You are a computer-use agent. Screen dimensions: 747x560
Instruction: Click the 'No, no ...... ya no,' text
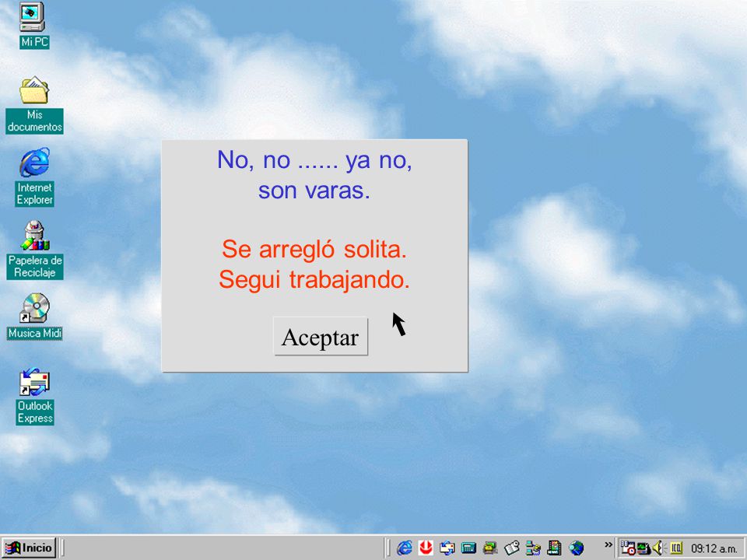[314, 160]
